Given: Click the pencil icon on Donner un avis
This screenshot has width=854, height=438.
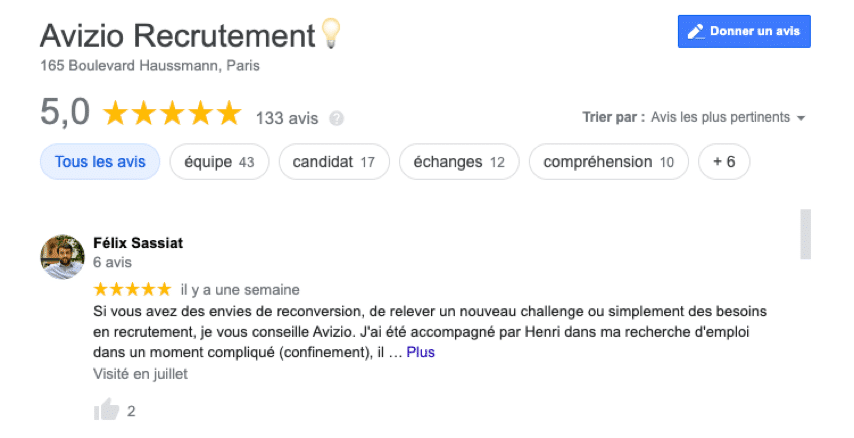Looking at the screenshot, I should (696, 32).
